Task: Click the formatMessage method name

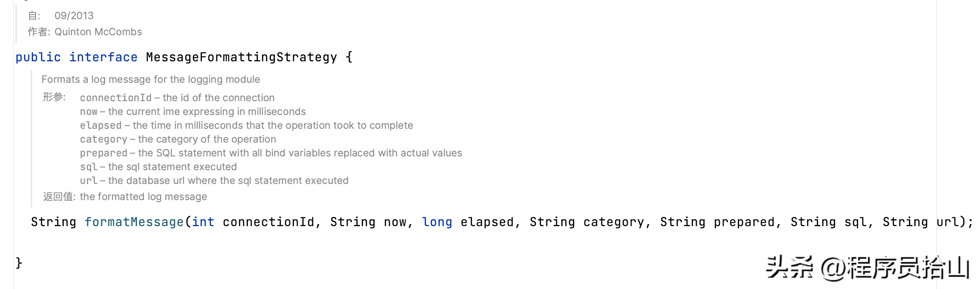Action: pos(134,222)
